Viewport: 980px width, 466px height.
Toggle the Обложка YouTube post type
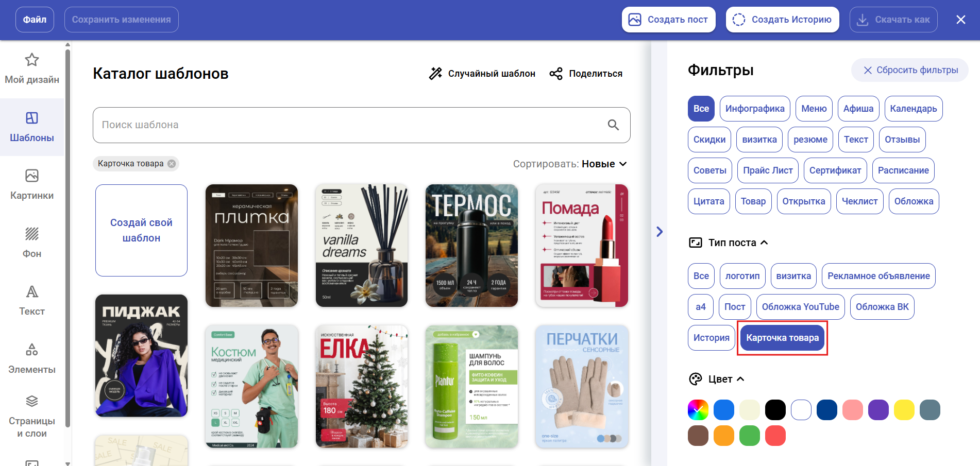pyautogui.click(x=800, y=307)
